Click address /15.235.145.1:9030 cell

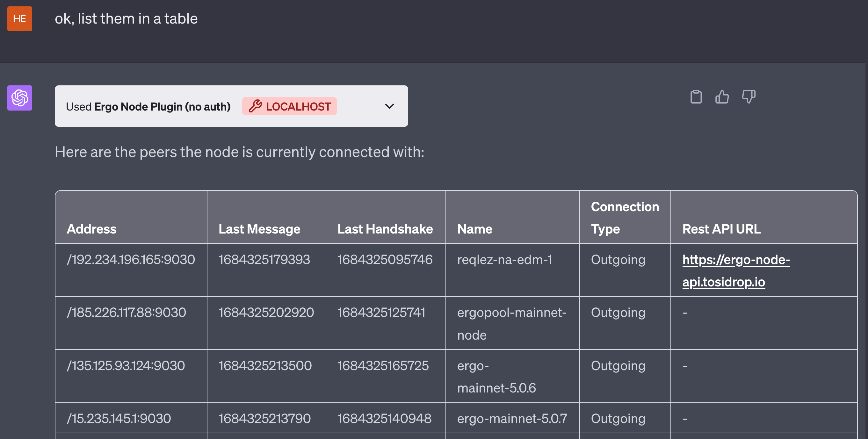pos(119,418)
